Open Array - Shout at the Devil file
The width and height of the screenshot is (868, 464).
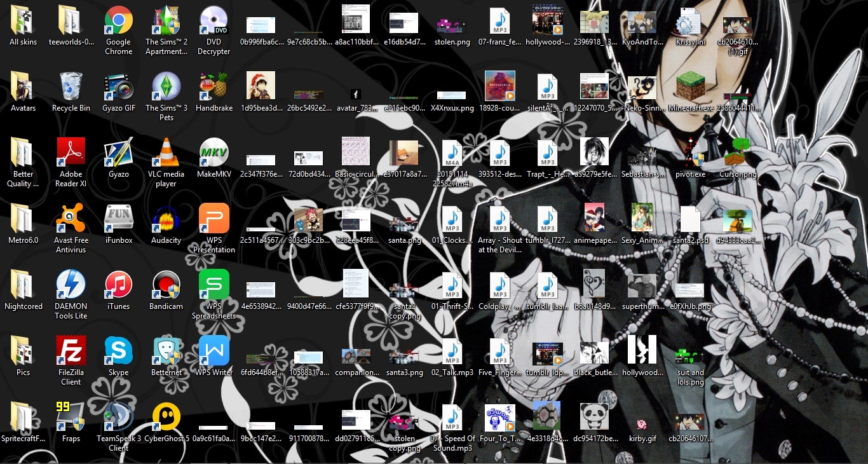499,219
